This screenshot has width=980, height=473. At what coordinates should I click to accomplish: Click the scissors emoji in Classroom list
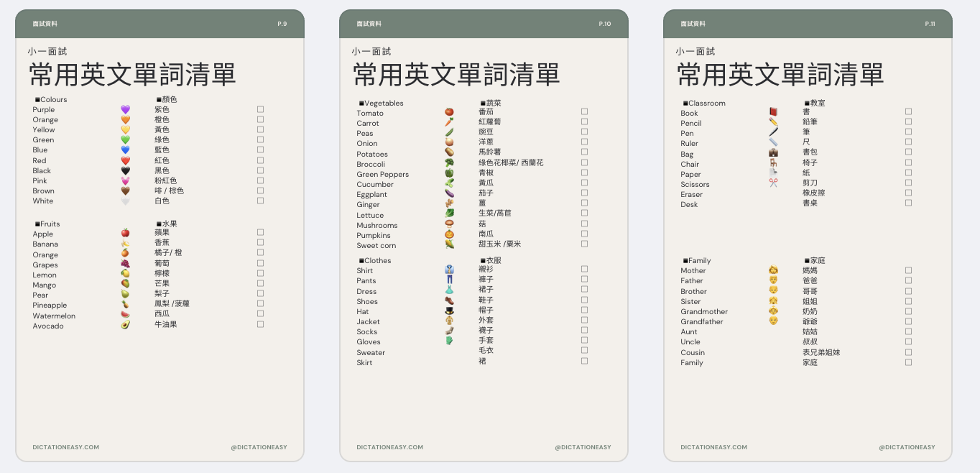click(773, 183)
